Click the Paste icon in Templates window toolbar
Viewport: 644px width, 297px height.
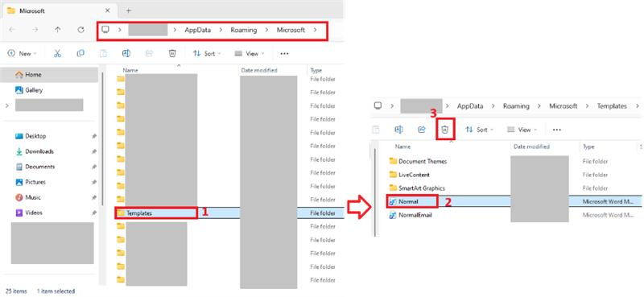(x=375, y=130)
